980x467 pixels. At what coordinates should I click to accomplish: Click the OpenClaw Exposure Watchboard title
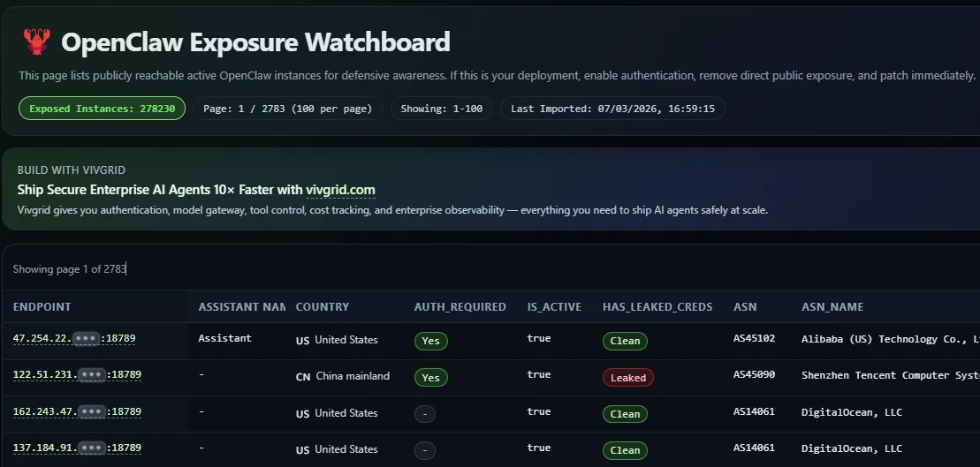point(255,41)
